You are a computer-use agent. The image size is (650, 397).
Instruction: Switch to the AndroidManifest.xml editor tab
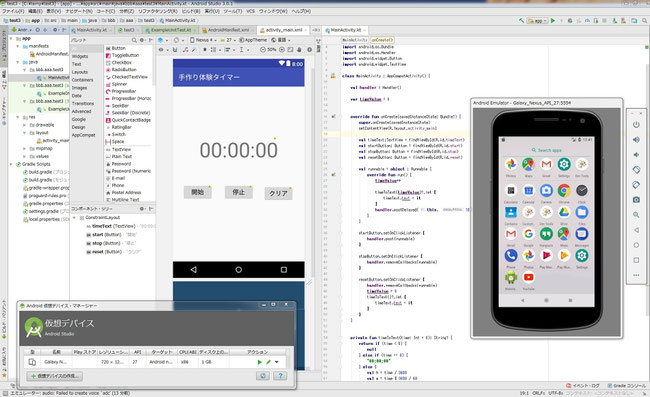228,30
